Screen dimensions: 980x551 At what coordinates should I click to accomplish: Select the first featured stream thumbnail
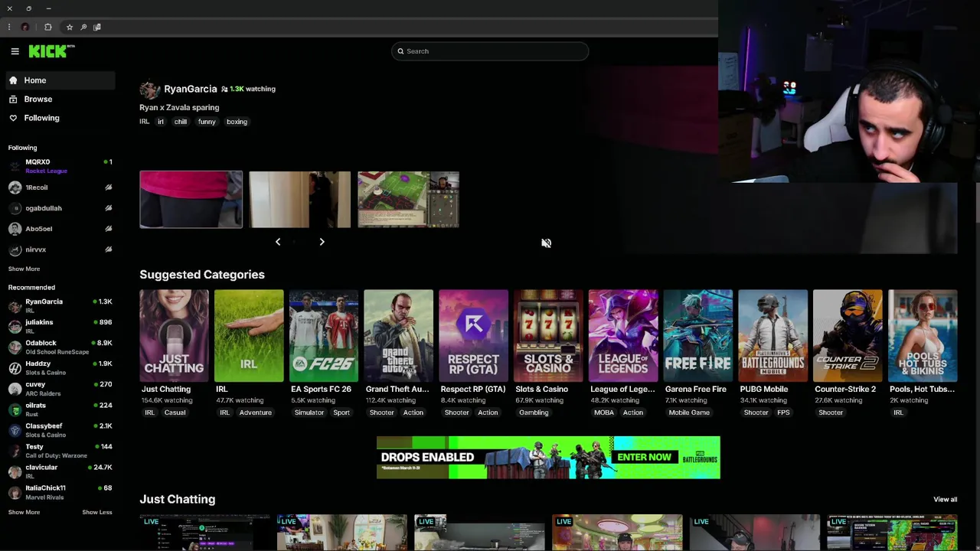pyautogui.click(x=191, y=200)
